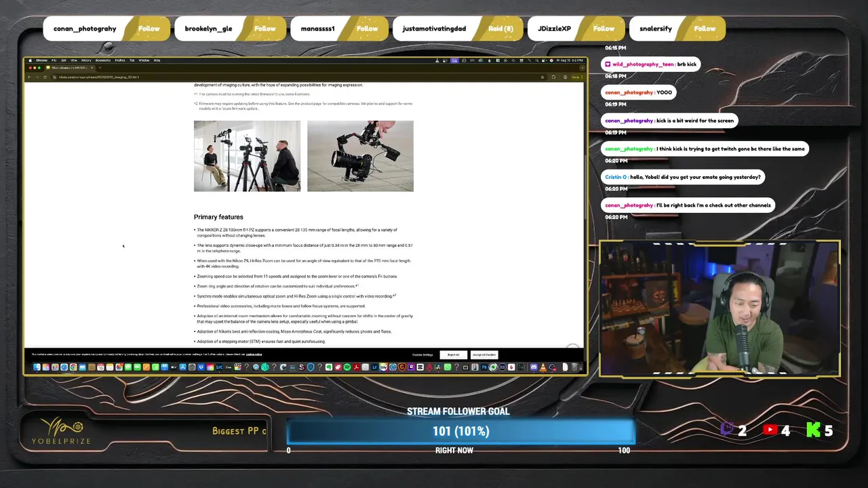The image size is (868, 488).
Task: Open Launchpad in the dock
Action: click(55, 367)
